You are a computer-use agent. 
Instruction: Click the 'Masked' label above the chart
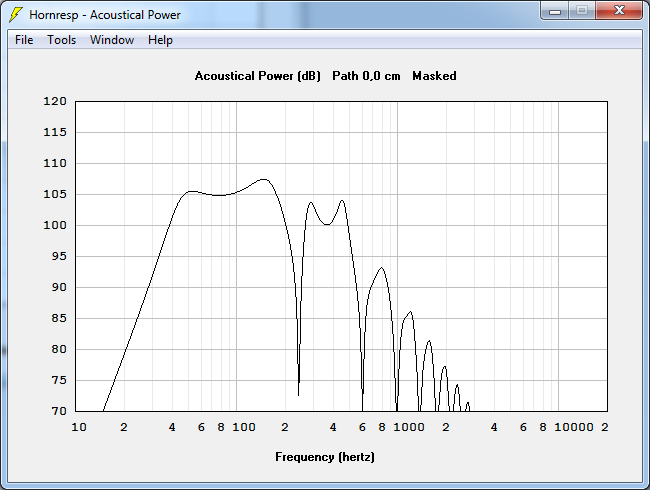434,76
